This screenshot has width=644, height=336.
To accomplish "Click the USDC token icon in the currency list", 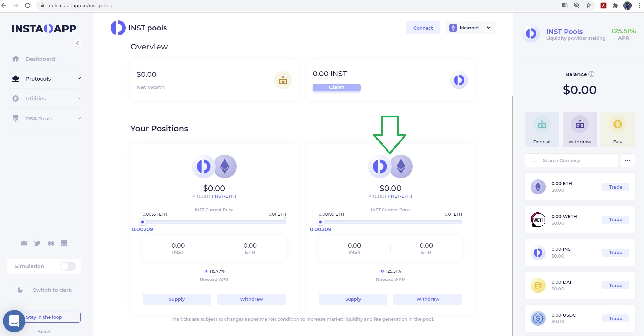I will (x=538, y=318).
